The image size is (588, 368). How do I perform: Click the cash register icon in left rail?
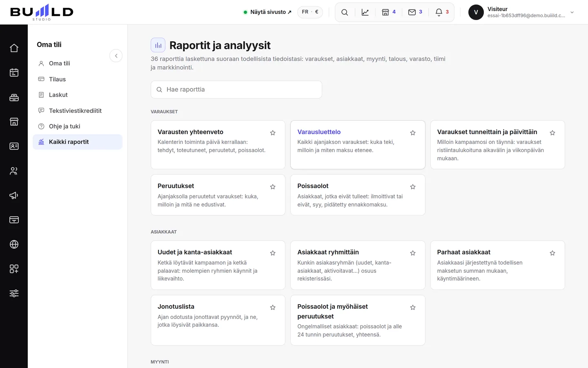pyautogui.click(x=14, y=97)
